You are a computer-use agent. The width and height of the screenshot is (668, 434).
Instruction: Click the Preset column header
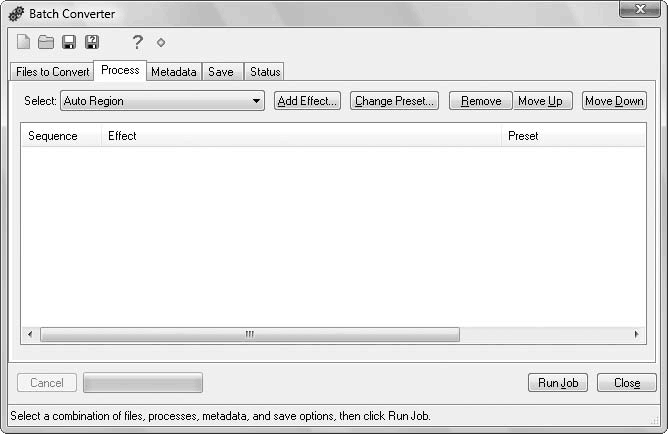(570, 136)
